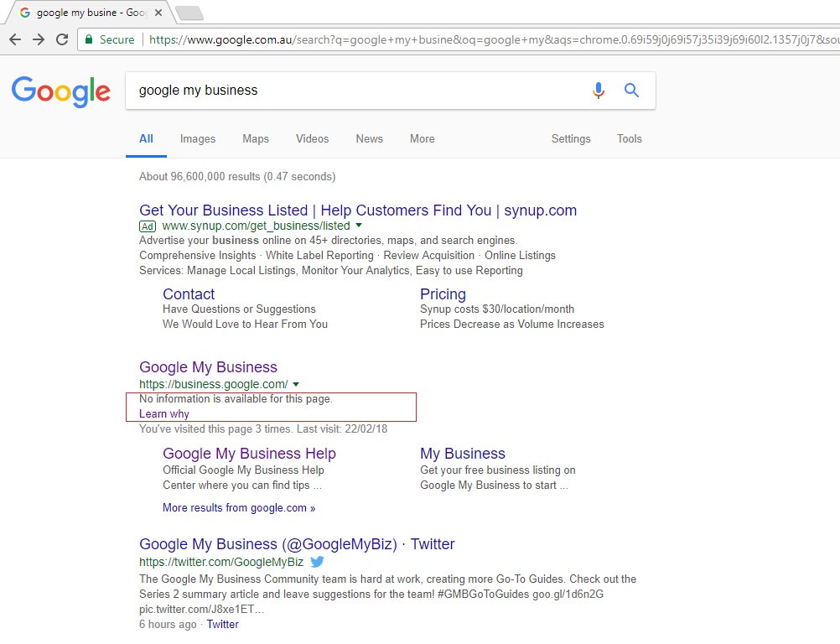The image size is (840, 644).
Task: Open the More search categories menu
Action: 422,138
